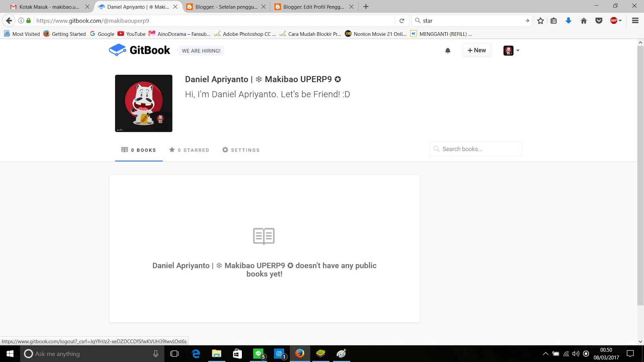Open the YouTube bookmark

[x=132, y=34]
